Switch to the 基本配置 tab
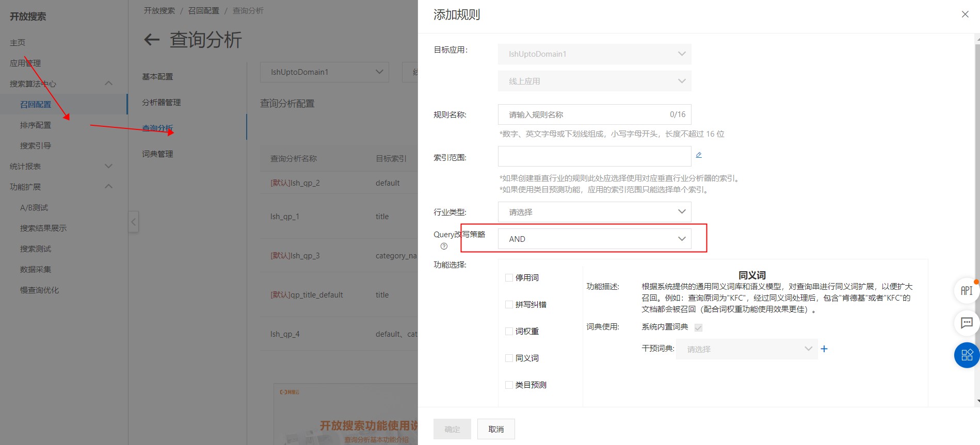This screenshot has height=445, width=980. coord(157,76)
